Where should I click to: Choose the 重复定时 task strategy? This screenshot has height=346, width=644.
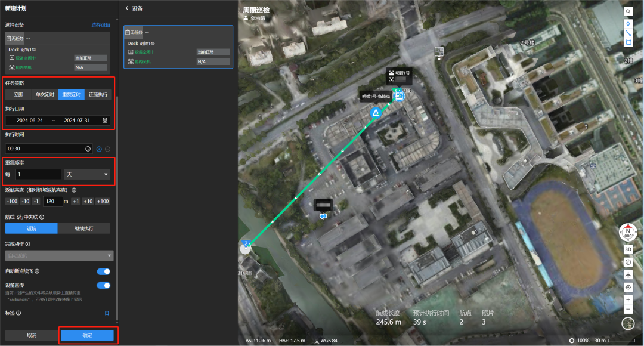(x=72, y=94)
